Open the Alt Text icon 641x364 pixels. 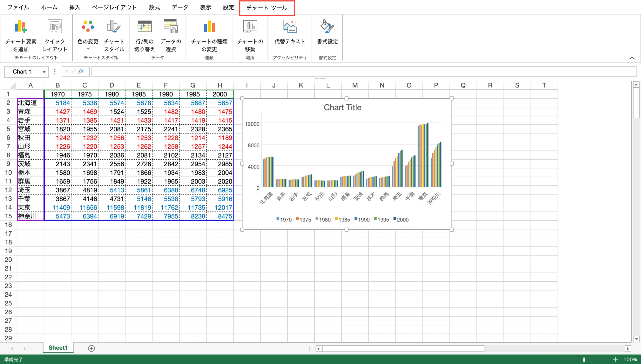coord(290,27)
